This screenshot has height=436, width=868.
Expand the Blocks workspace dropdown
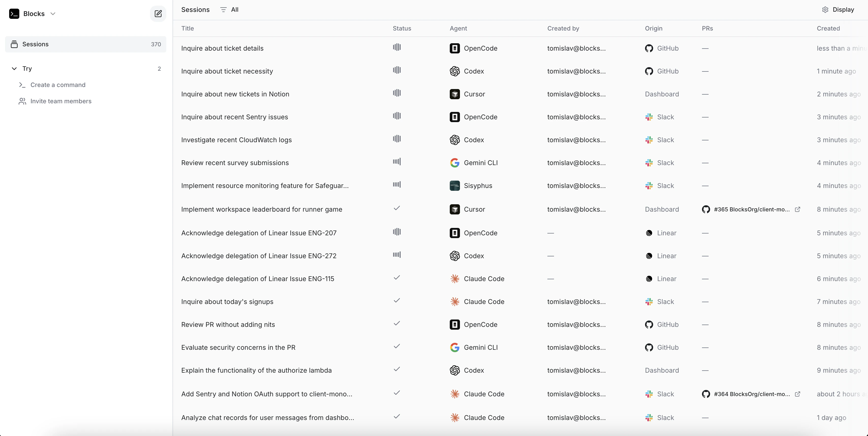coord(53,14)
